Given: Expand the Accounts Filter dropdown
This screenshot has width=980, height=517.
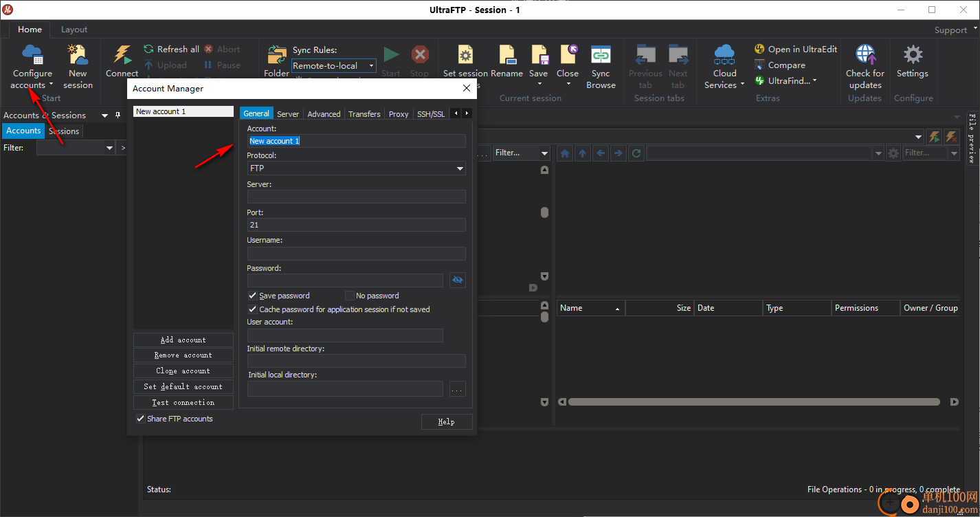Looking at the screenshot, I should 109,148.
